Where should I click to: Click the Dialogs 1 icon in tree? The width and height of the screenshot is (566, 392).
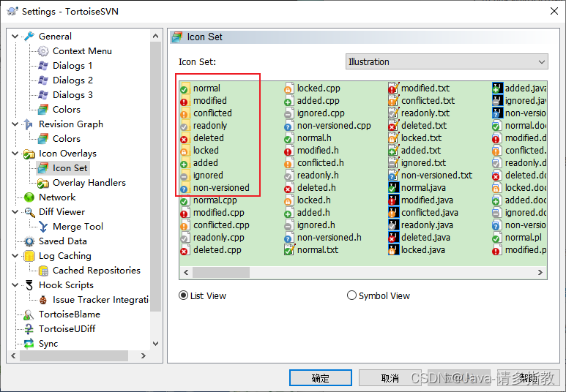pyautogui.click(x=43, y=66)
